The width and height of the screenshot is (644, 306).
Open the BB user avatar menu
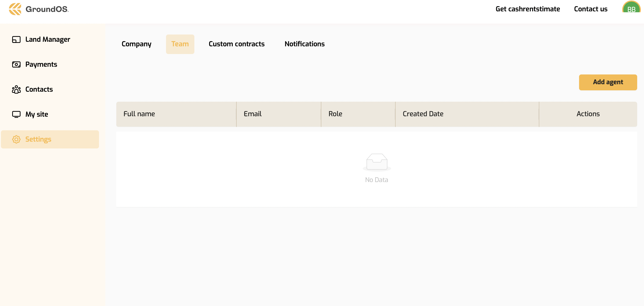coord(631,7)
